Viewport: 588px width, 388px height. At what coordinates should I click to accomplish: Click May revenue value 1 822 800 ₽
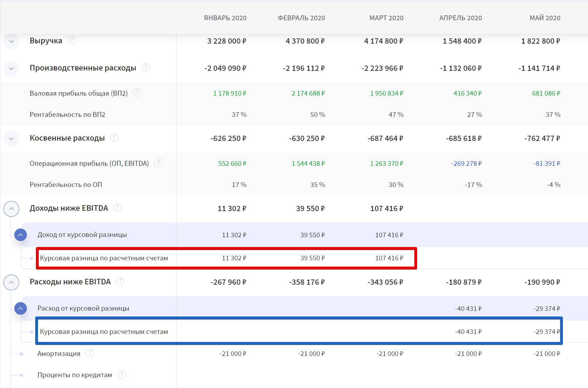[x=541, y=41]
